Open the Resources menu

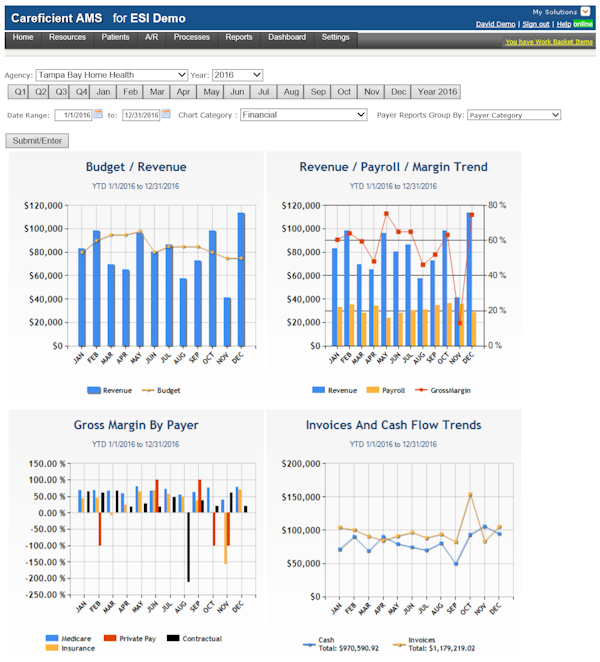67,37
